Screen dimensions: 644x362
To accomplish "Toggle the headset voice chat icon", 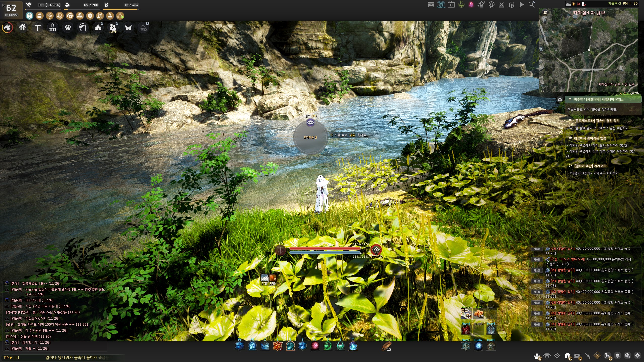I will [x=511, y=5].
